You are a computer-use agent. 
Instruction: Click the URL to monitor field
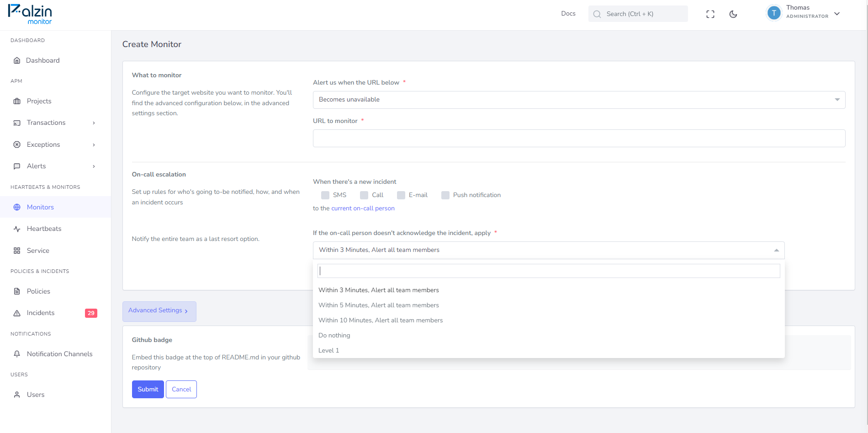pyautogui.click(x=579, y=138)
